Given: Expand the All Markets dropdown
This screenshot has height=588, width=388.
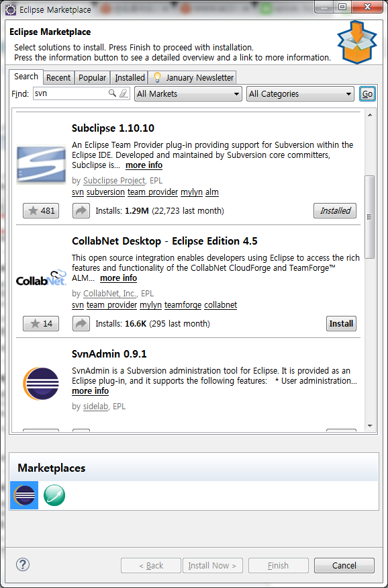Looking at the screenshot, I should tap(188, 94).
